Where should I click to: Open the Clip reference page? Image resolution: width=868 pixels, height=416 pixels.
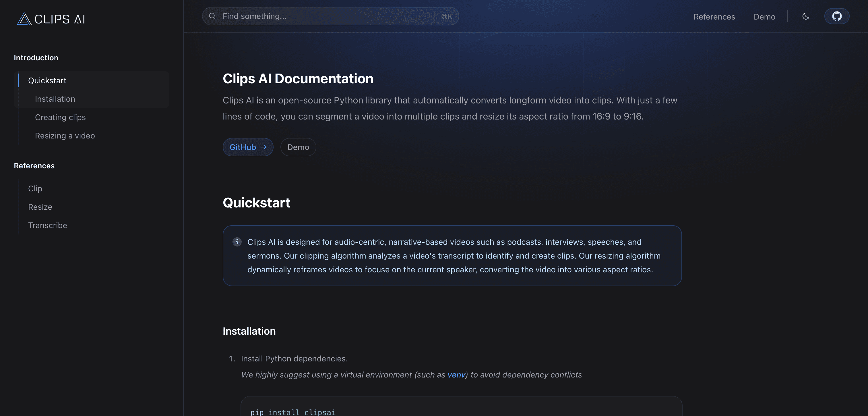coord(35,188)
